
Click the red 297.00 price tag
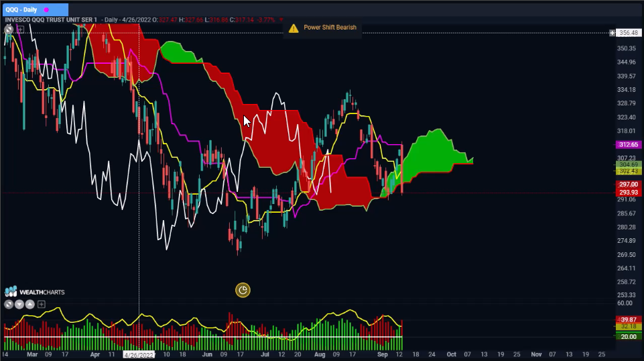pyautogui.click(x=628, y=185)
